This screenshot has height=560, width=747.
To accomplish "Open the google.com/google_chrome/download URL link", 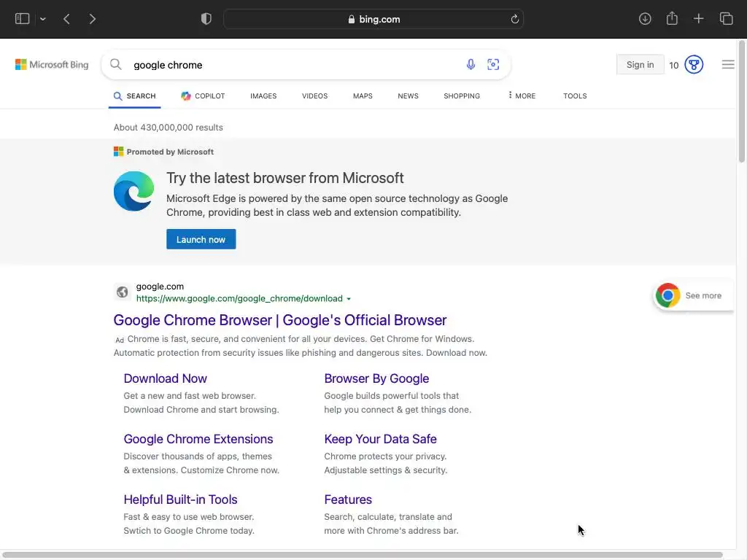I will point(239,298).
